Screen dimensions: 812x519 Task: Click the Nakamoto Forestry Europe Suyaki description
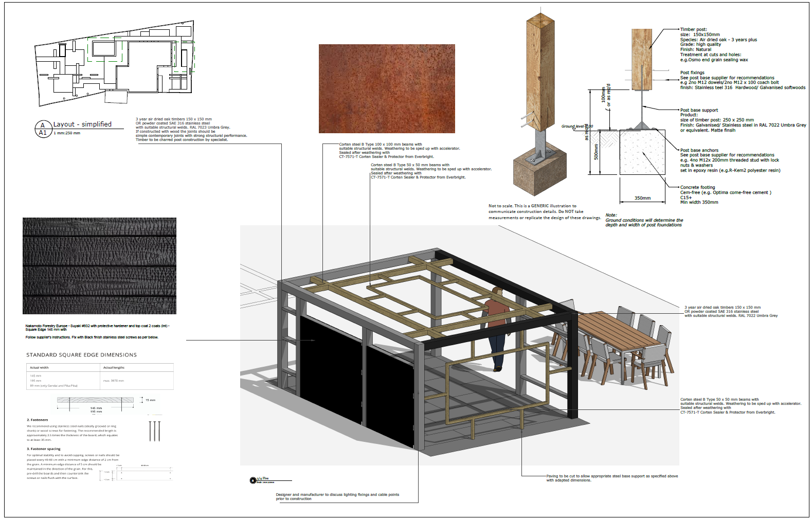(97, 328)
